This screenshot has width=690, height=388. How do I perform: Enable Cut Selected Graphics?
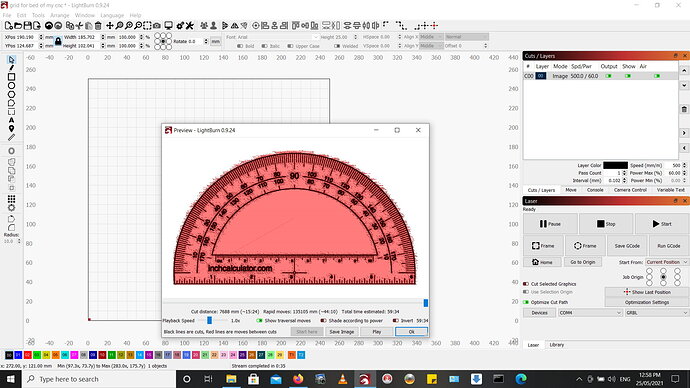click(525, 284)
